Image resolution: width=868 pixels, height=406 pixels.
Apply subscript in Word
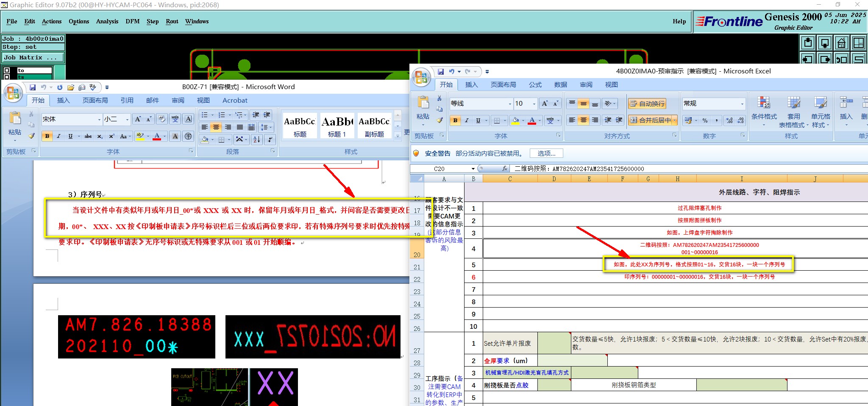[x=100, y=136]
